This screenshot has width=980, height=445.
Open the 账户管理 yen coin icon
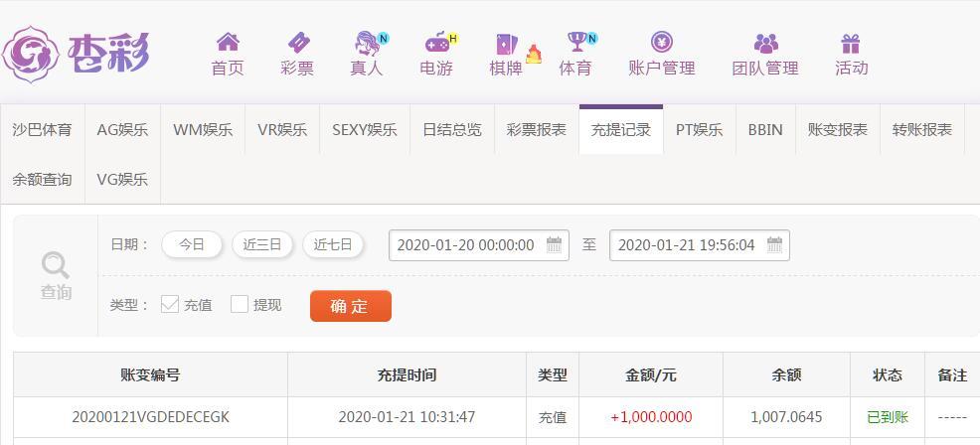click(x=661, y=43)
